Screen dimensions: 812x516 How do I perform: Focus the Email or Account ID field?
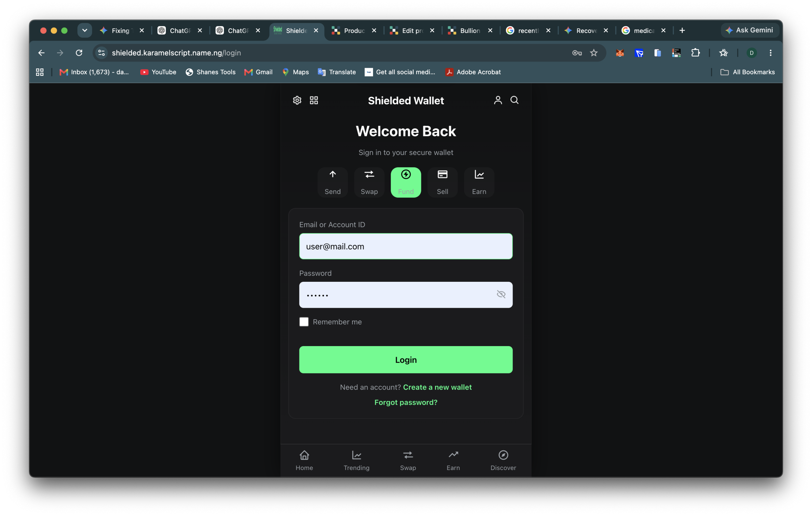(x=406, y=246)
